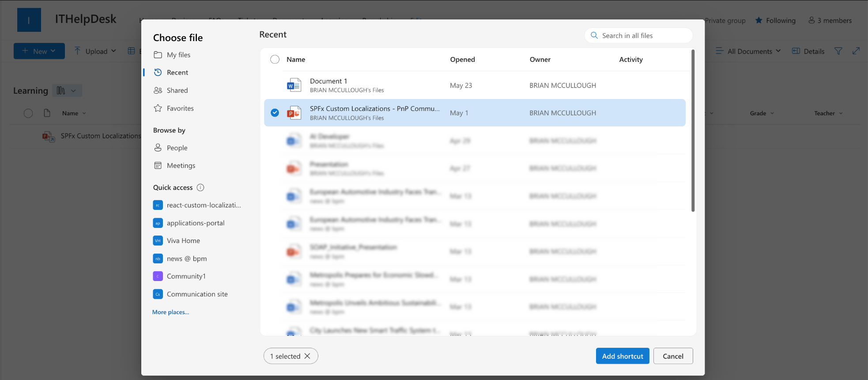Click the Add shortcut button
The image size is (868, 380).
(623, 356)
